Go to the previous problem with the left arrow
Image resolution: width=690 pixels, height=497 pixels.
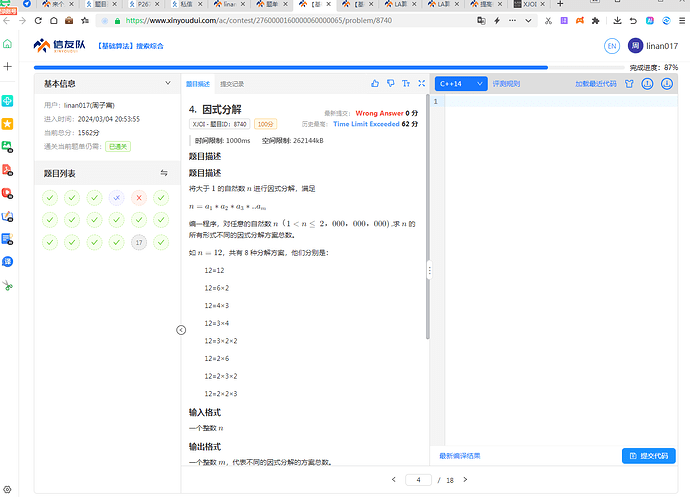(x=393, y=479)
